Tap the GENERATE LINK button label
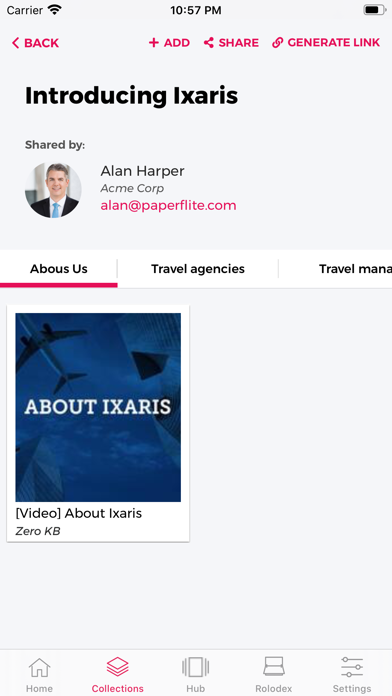This screenshot has width=392, height=696. [334, 43]
